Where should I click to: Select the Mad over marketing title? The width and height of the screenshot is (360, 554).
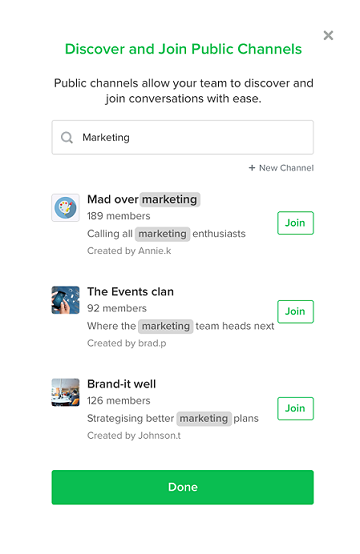[x=143, y=199]
